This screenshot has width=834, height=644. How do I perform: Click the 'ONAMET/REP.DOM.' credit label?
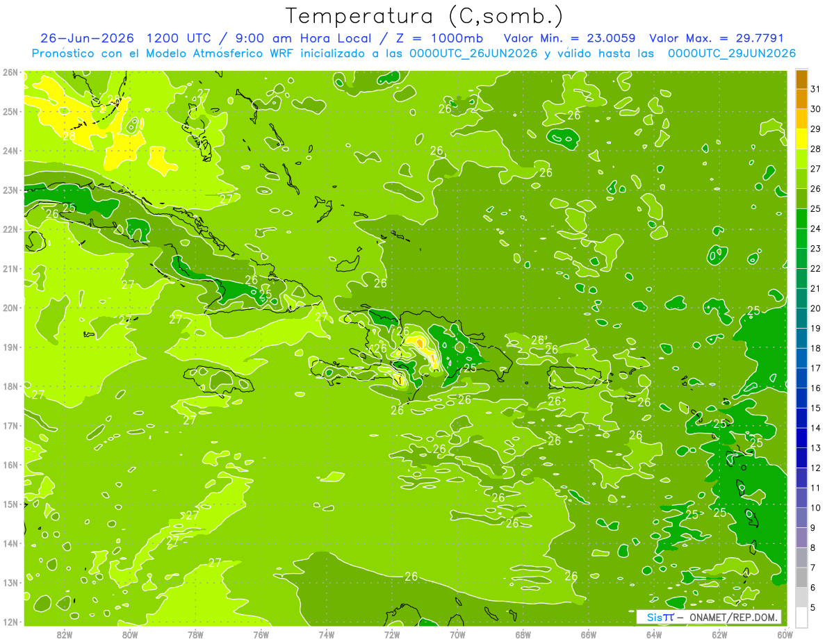click(733, 617)
